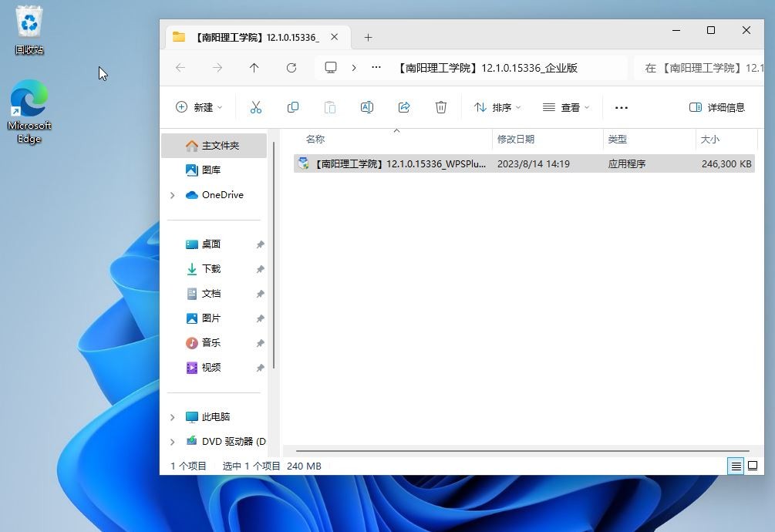
Task: Switch to thumbnail layout via status bar icon
Action: tap(753, 466)
